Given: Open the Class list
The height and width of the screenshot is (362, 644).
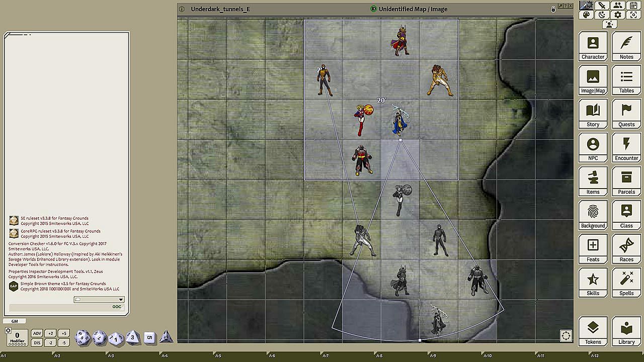Looking at the screenshot, I should (626, 215).
